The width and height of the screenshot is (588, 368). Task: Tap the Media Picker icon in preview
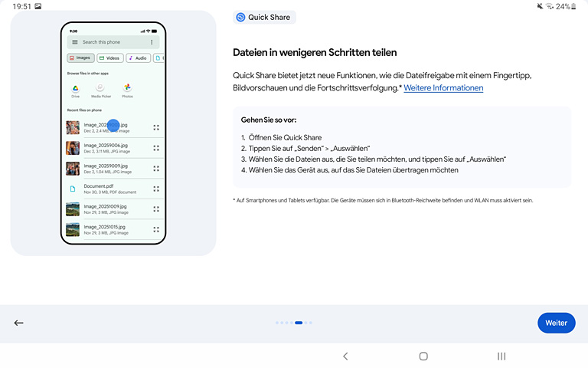101,89
